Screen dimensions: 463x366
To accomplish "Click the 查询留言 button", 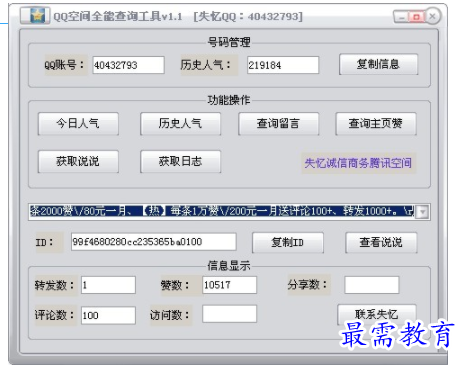I will point(278,124).
